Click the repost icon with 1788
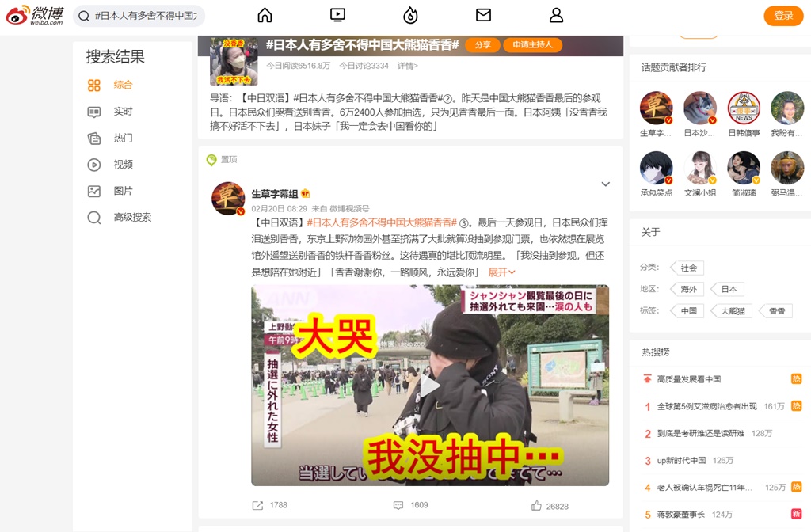This screenshot has width=811, height=532. coord(258,505)
